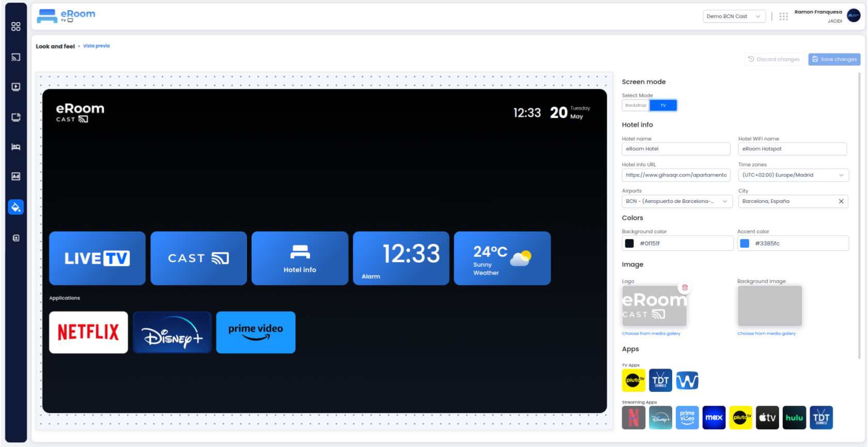Switch screen mode to Backdrop
Screen dimensions: 868x447
click(x=636, y=105)
